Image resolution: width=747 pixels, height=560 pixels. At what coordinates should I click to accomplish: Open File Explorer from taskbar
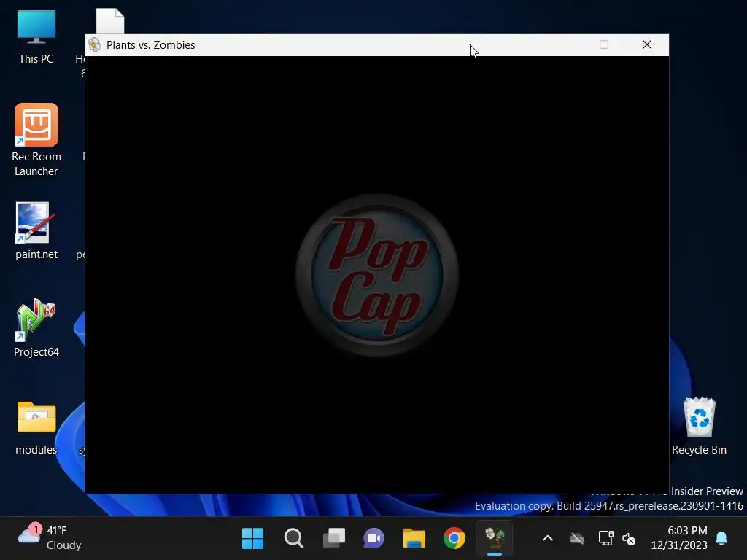[x=414, y=539]
